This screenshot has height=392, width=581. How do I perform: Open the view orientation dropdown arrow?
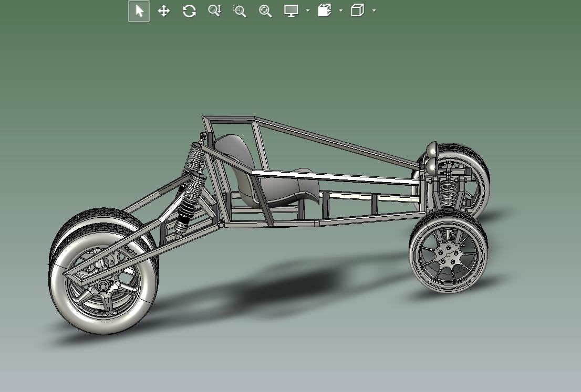pyautogui.click(x=341, y=11)
